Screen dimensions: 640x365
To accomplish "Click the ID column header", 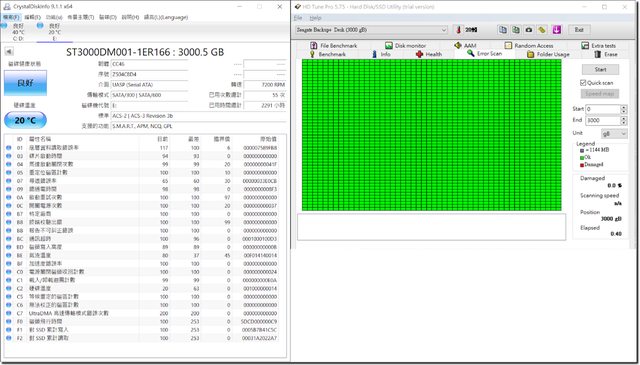I will coord(19,139).
